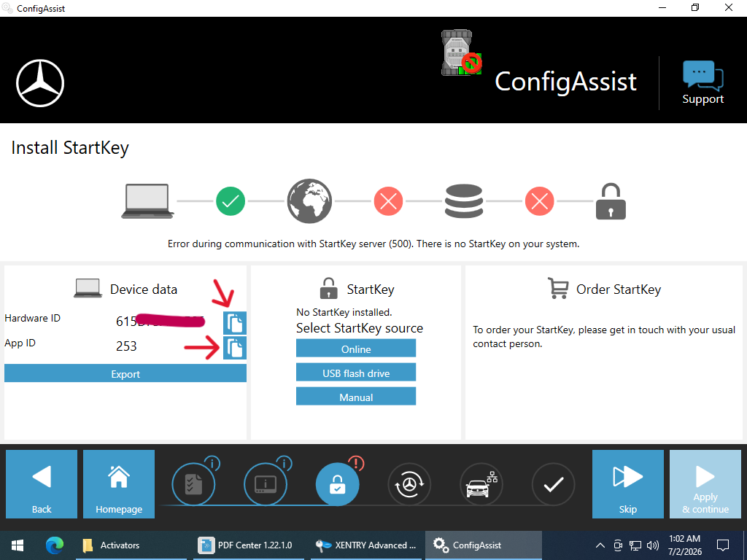Screen dimensions: 747x560
Task: Open the Support chat
Action: [703, 83]
